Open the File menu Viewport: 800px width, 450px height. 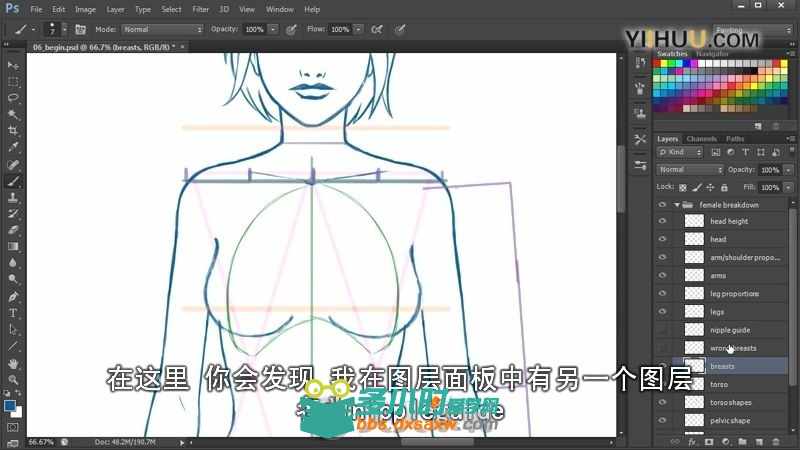pyautogui.click(x=36, y=9)
